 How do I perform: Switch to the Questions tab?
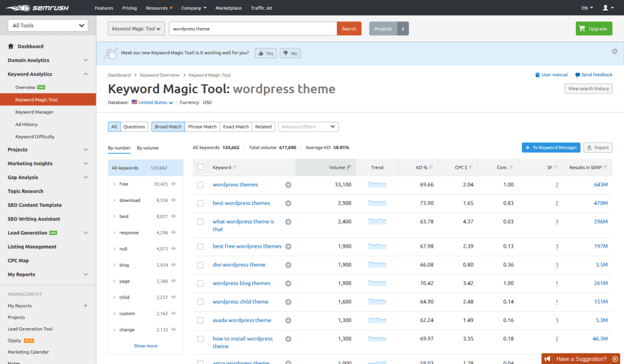[134, 126]
